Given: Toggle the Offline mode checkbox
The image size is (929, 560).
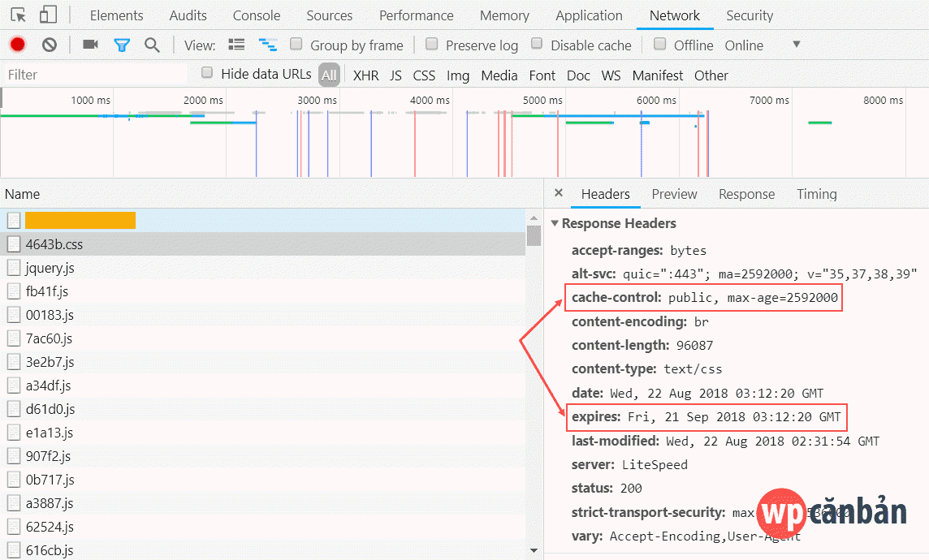Looking at the screenshot, I should pyautogui.click(x=659, y=45).
